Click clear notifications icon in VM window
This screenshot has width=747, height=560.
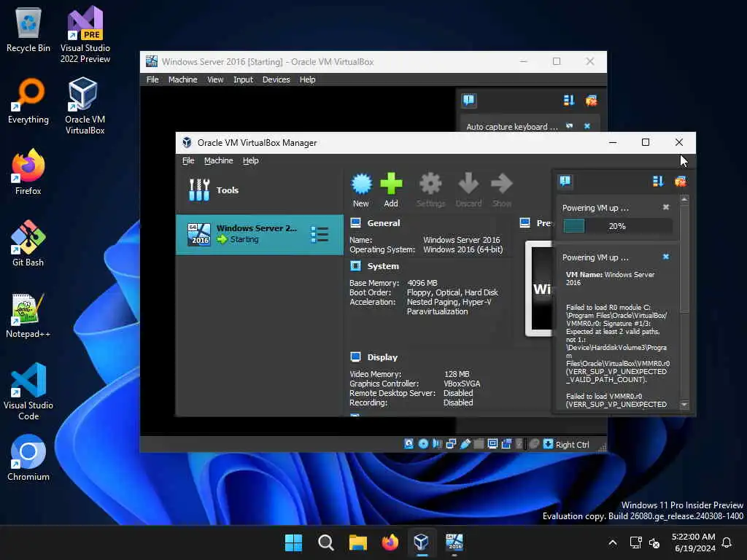[x=591, y=101]
